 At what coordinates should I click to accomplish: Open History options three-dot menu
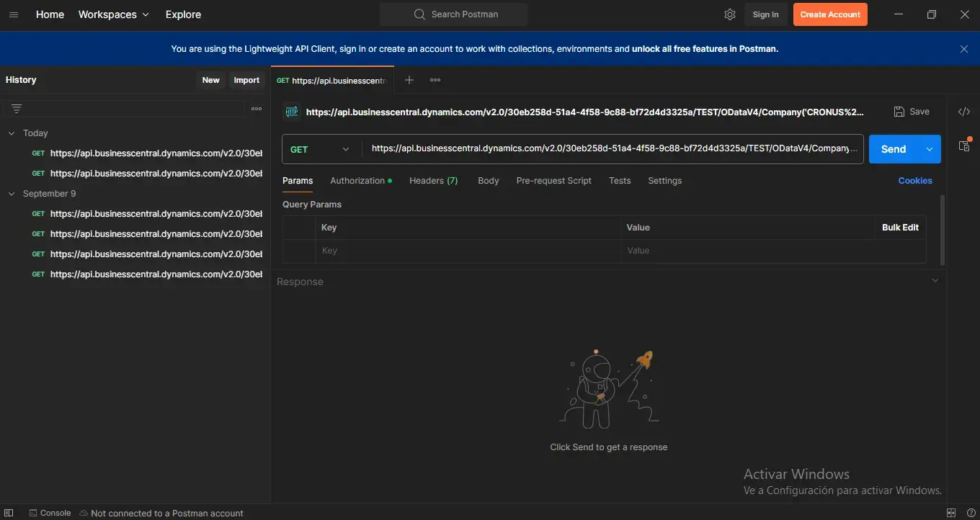tap(257, 109)
